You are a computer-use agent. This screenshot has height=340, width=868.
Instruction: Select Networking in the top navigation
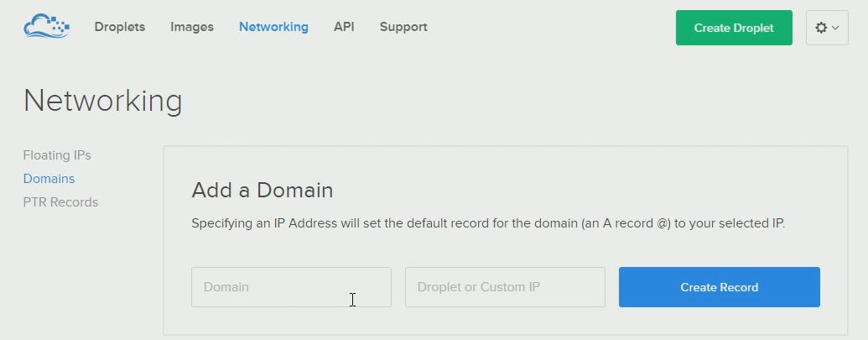click(x=273, y=27)
